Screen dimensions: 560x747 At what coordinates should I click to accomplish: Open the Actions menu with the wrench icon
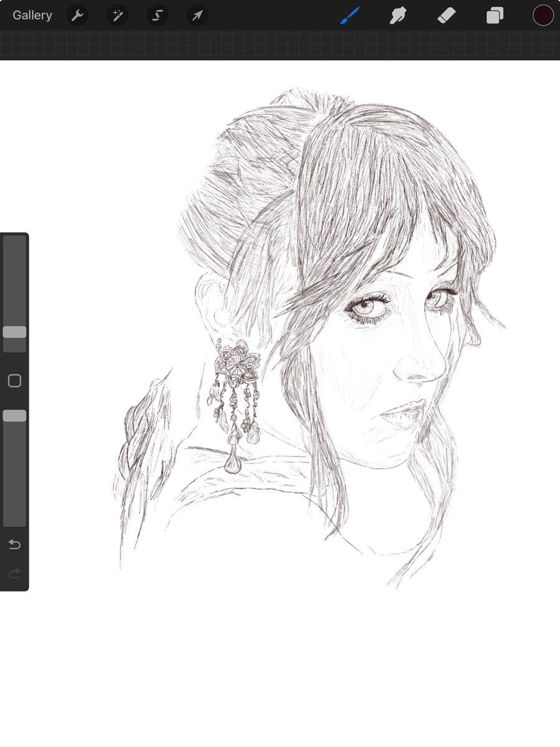77,16
